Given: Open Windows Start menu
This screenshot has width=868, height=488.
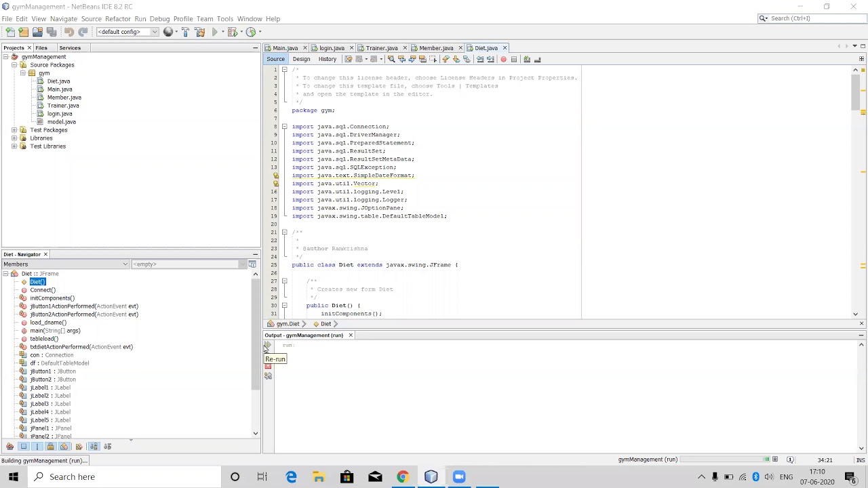Looking at the screenshot, I should click(13, 476).
